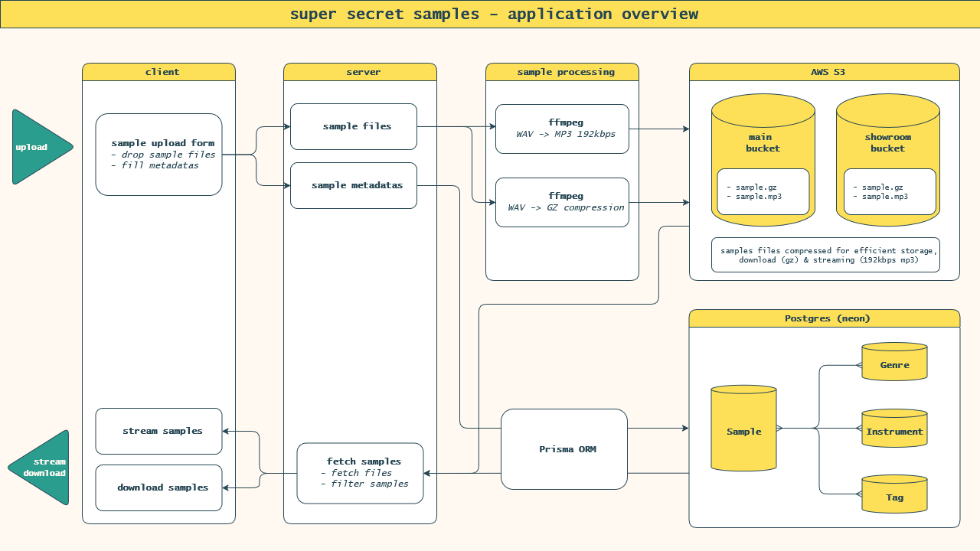Image resolution: width=980 pixels, height=551 pixels.
Task: Select the Postgres (neon) container header
Action: pyautogui.click(x=825, y=318)
